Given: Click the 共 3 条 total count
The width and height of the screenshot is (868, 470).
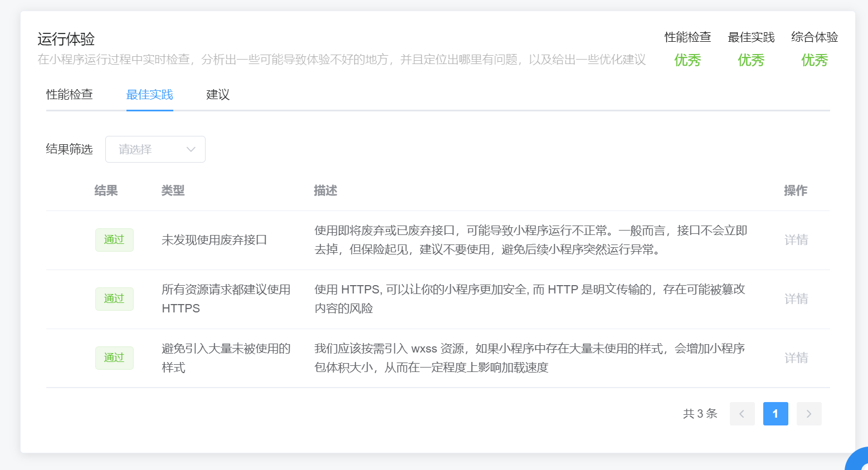Looking at the screenshot, I should 700,414.
